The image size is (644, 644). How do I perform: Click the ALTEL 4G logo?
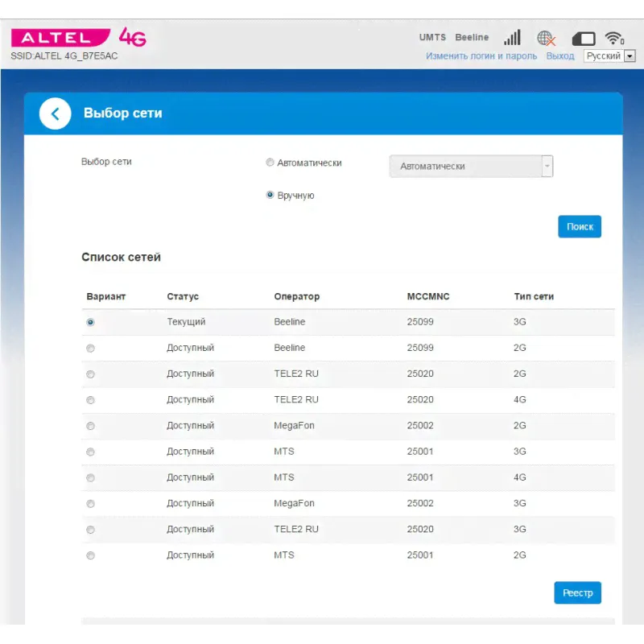click(x=78, y=38)
